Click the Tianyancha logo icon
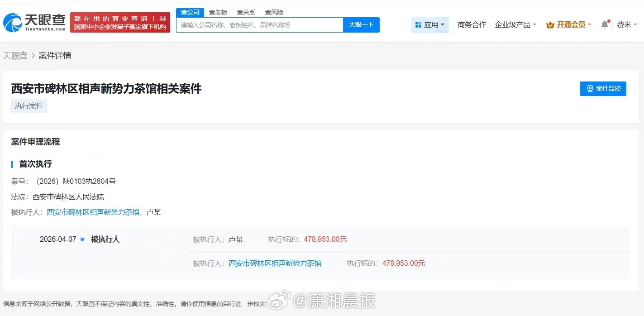 click(x=14, y=23)
